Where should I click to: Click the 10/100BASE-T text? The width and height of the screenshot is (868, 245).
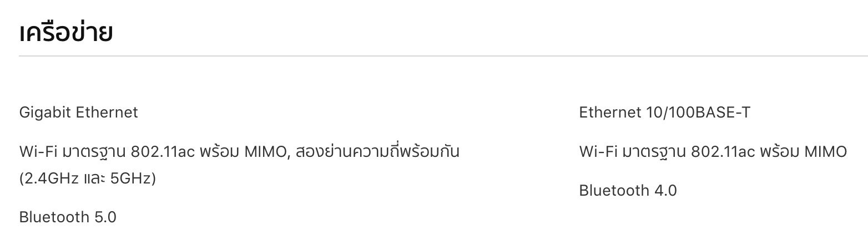point(698,113)
